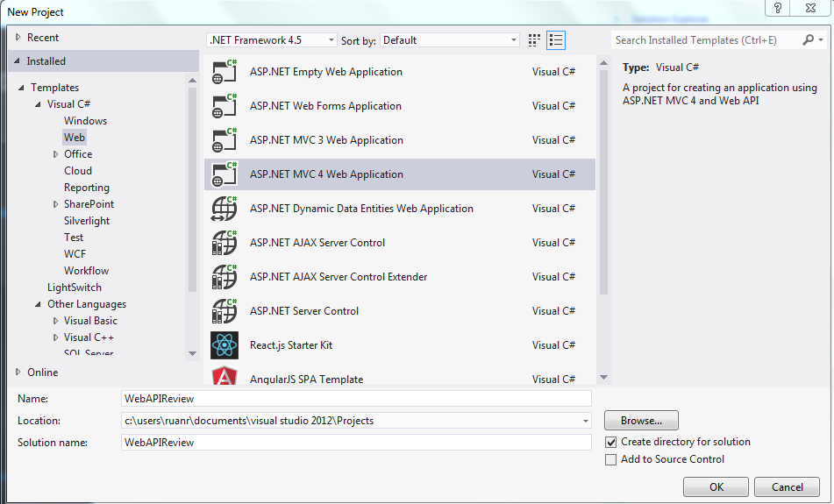Select the Test template category
Screen dimensions: 834x504
[74, 238]
